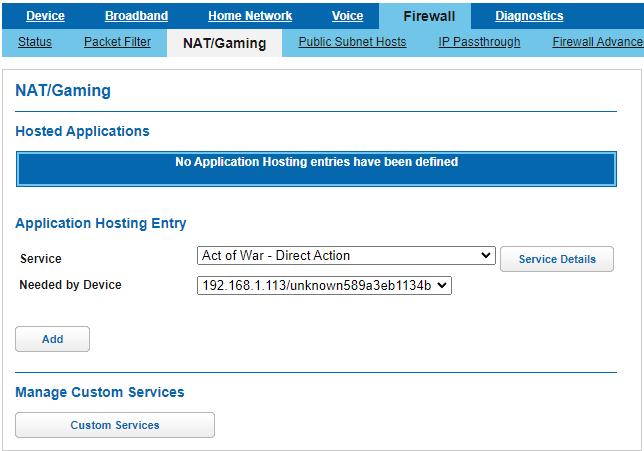
Task: Open the Diagnostics tab
Action: pyautogui.click(x=529, y=15)
